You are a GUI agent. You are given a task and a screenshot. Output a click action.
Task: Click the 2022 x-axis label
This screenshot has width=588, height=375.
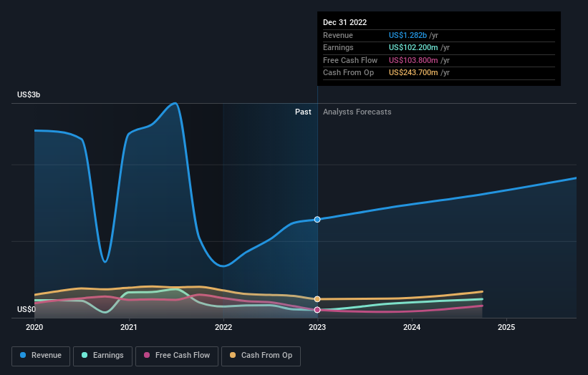[x=223, y=328]
